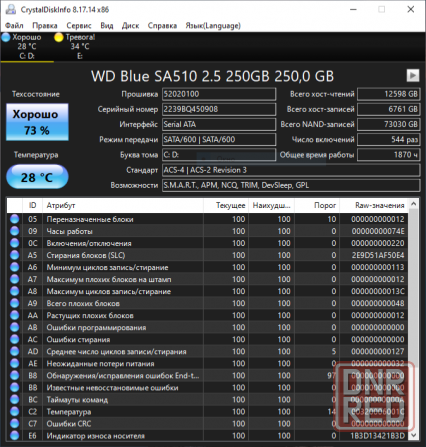Click the Режим передачи field SATA/600
426x447 pixels.
pyautogui.click(x=219, y=139)
